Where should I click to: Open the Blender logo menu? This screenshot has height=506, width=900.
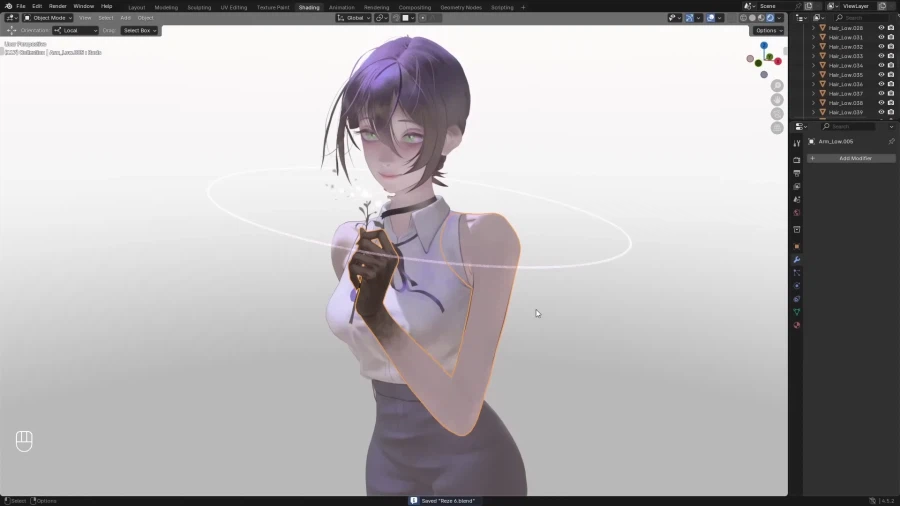pyautogui.click(x=8, y=6)
